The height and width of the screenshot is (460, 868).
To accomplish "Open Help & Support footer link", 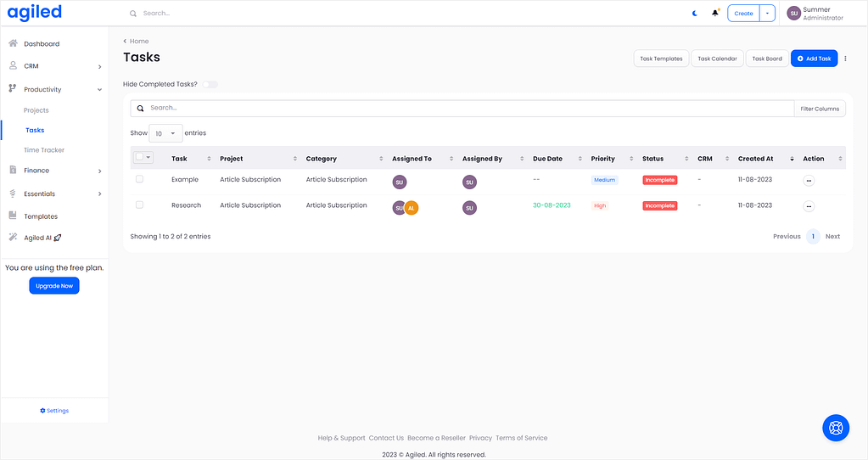I will (x=342, y=438).
